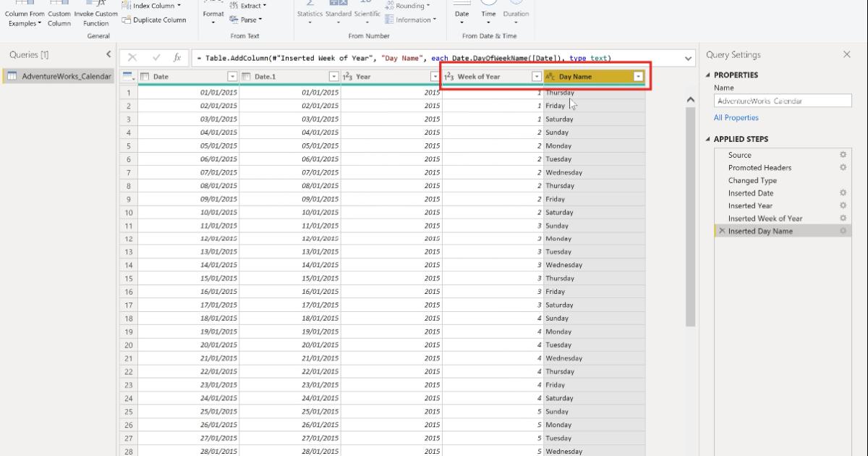Open All Properties link
This screenshot has width=868, height=456.
736,117
